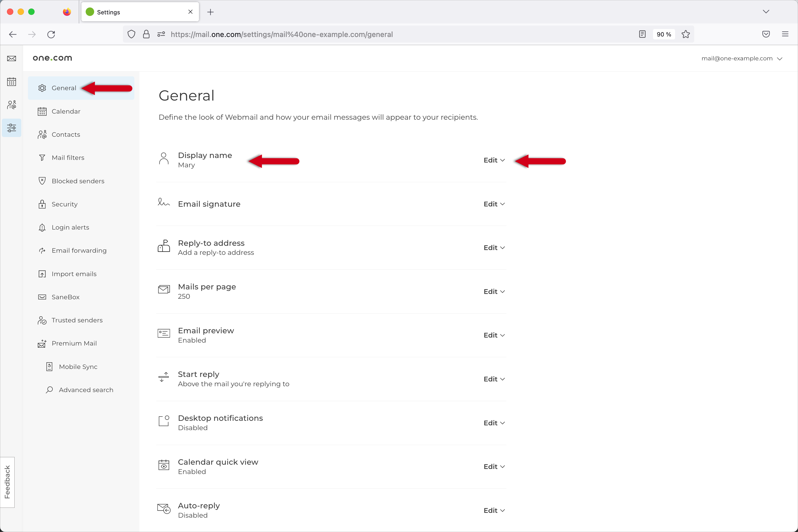Screen dimensions: 798x532
Task: Click Firefox bookmark star icon
Action: (685, 34)
